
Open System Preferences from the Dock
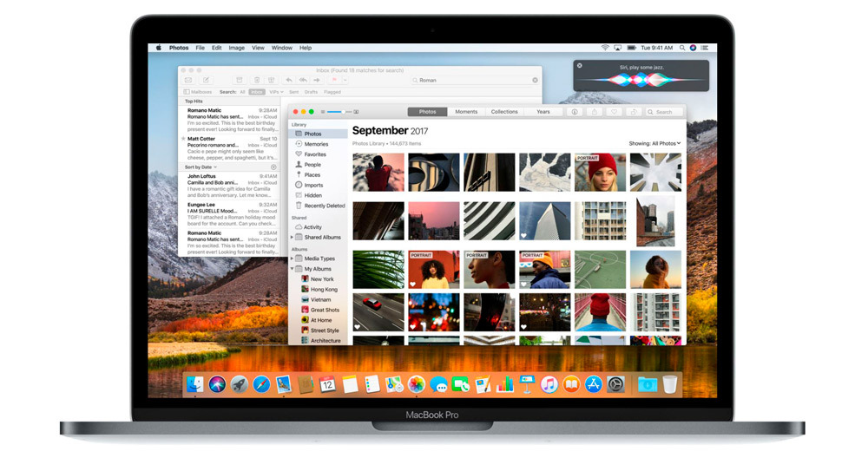pos(615,384)
